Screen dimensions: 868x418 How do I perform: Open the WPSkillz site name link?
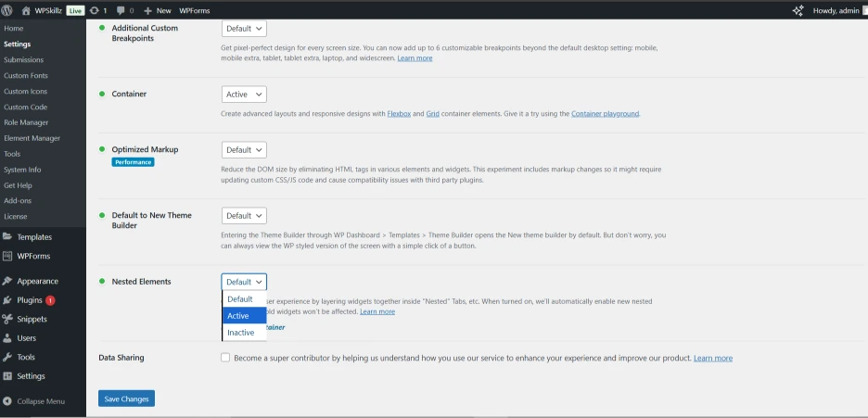pyautogui.click(x=49, y=10)
